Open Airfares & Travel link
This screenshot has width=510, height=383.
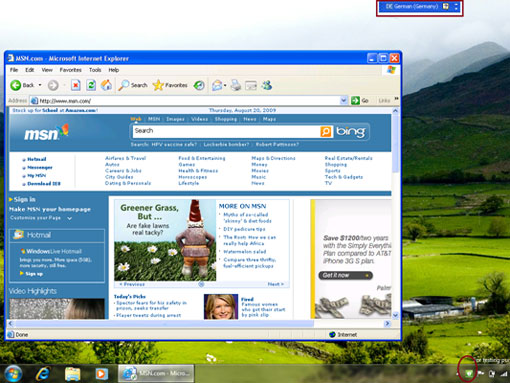tap(126, 158)
